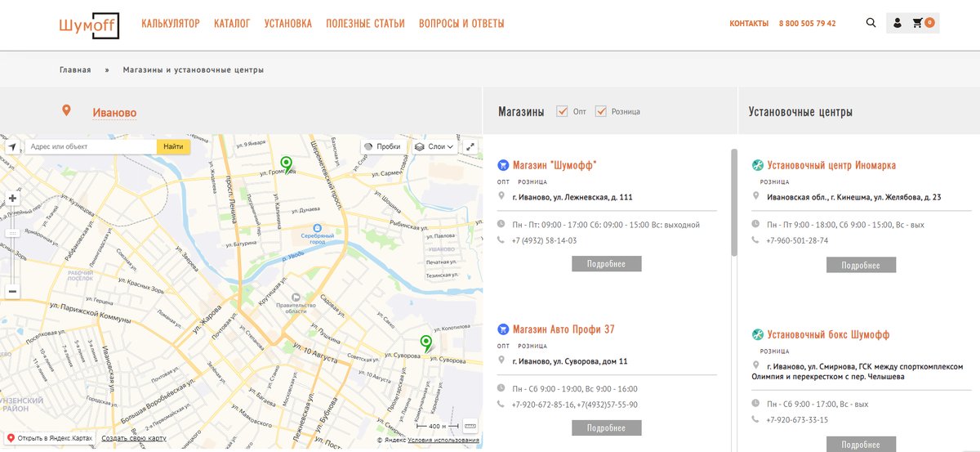Click the map geolocation arrow icon
The width and height of the screenshot is (980, 452).
tap(11, 147)
